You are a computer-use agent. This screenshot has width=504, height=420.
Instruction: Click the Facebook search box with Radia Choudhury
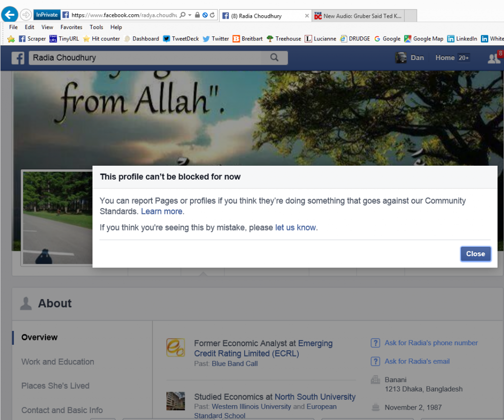click(x=146, y=58)
